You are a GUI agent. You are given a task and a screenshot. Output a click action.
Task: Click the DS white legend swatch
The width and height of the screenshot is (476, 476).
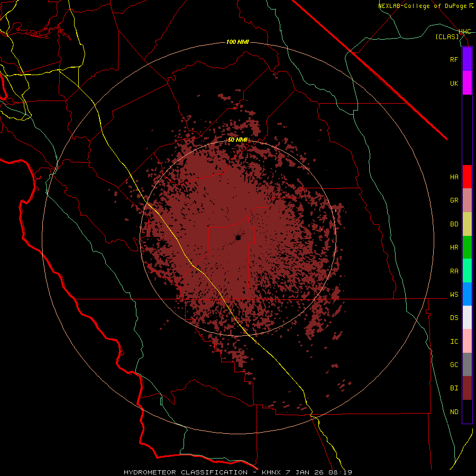click(x=467, y=317)
